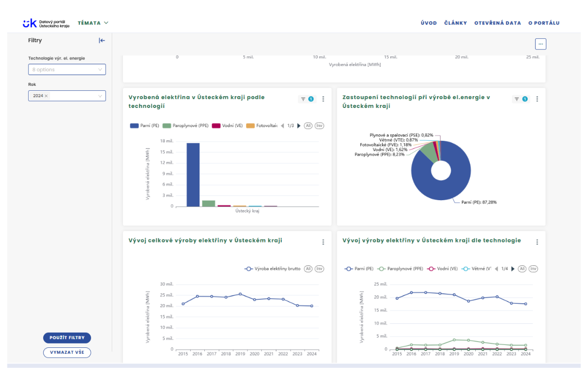This screenshot has width=588, height=368.
Task: Open Technologie výr. el. energie dropdown
Action: (67, 70)
